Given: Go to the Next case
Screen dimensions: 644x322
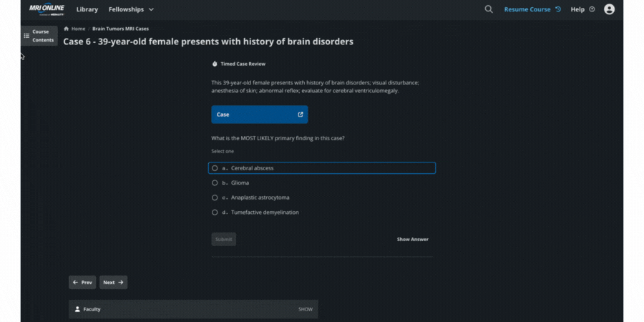Looking at the screenshot, I should click(113, 283).
